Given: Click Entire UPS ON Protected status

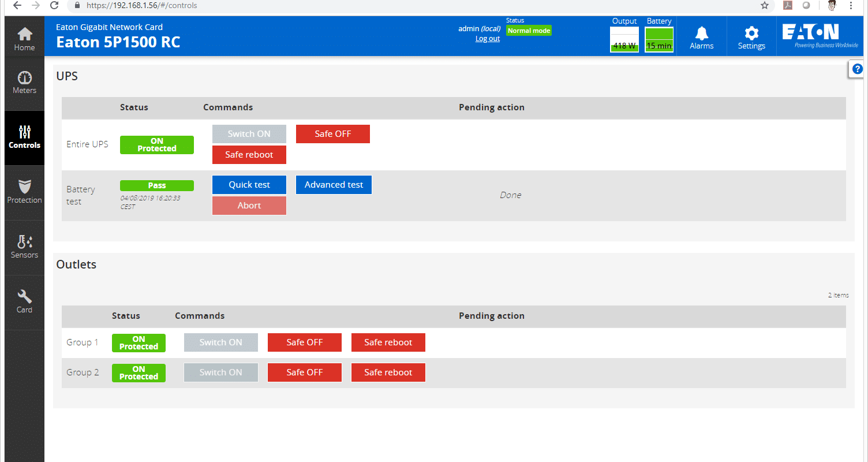Looking at the screenshot, I should coord(157,145).
